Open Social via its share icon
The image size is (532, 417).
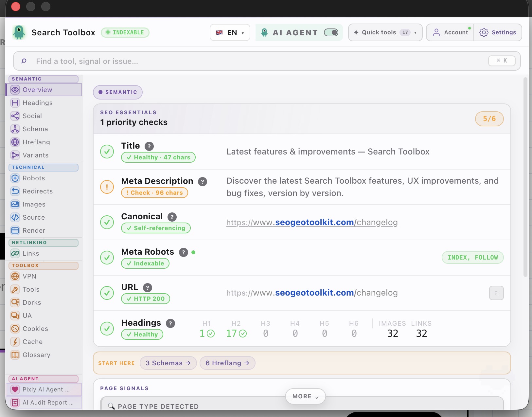pos(15,116)
